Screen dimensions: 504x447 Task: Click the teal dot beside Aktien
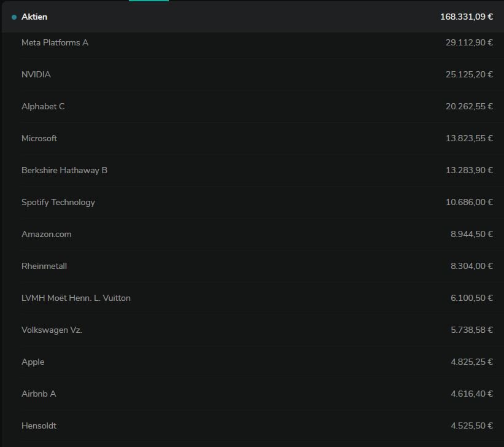pos(14,17)
